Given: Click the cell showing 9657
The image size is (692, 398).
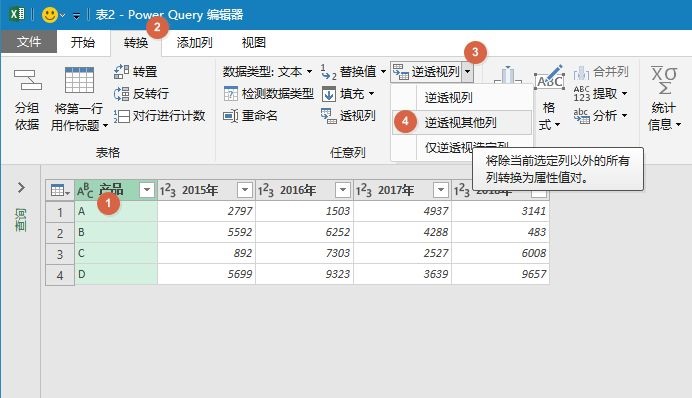Looking at the screenshot, I should tap(500, 274).
